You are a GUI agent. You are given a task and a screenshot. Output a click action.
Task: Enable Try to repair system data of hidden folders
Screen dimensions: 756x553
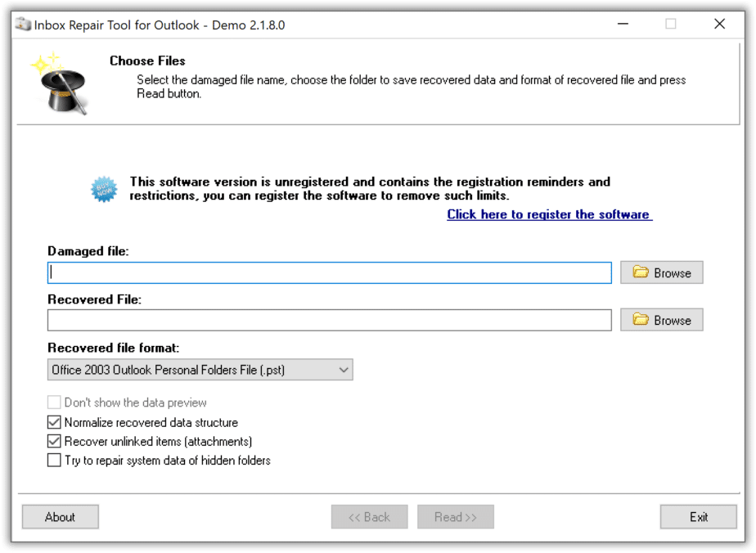pos(53,460)
